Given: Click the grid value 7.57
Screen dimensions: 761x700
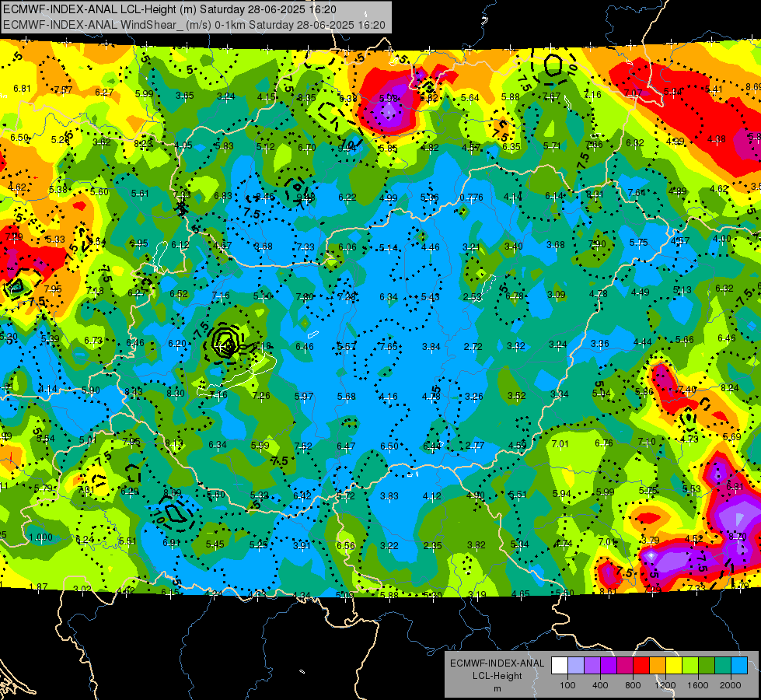Looking at the screenshot, I should pyautogui.click(x=63, y=90).
